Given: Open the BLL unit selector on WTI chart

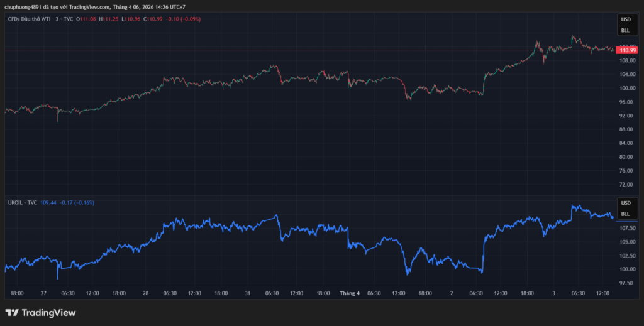Looking at the screenshot, I should coord(625,30).
